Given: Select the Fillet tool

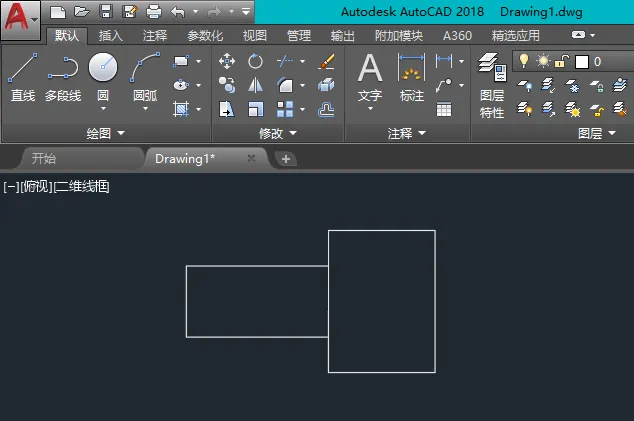Looking at the screenshot, I should pos(285,85).
